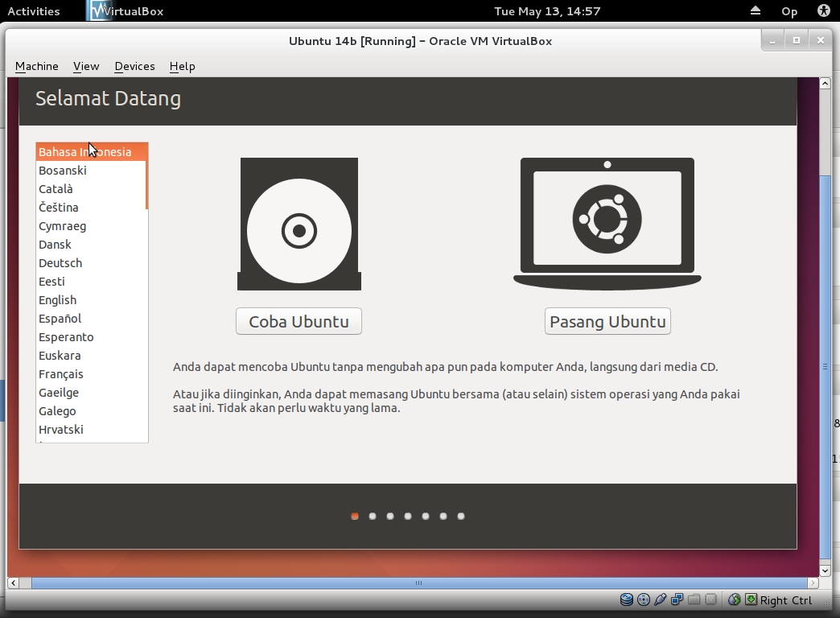Screen dimensions: 840x618
Task: Click the laptop install illustration above Pasang Ubuntu
Action: point(607,223)
